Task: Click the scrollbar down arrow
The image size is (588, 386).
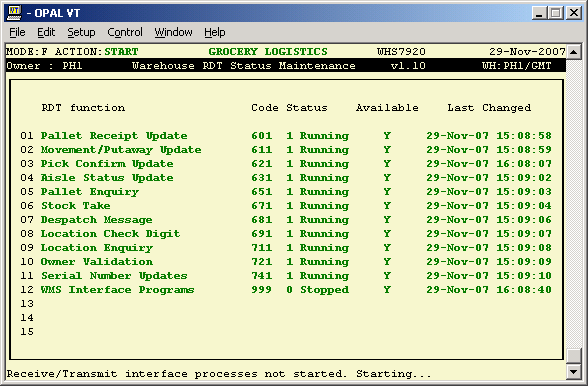Action: pos(574,372)
